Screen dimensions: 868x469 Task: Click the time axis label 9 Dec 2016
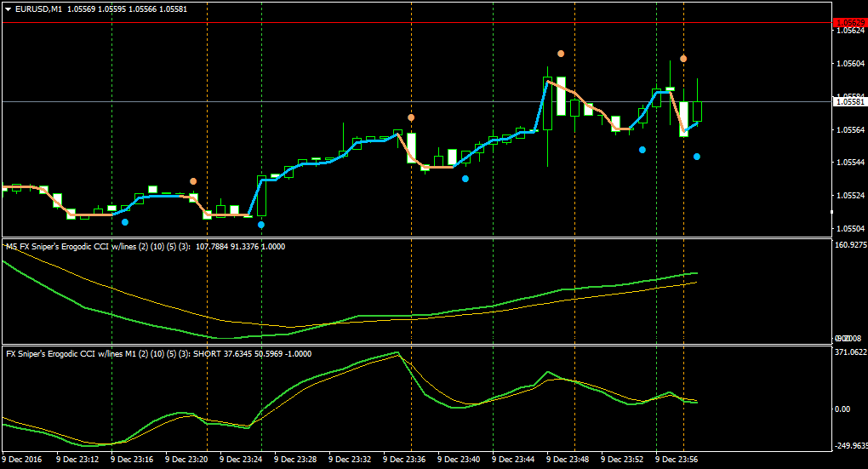coord(22,459)
